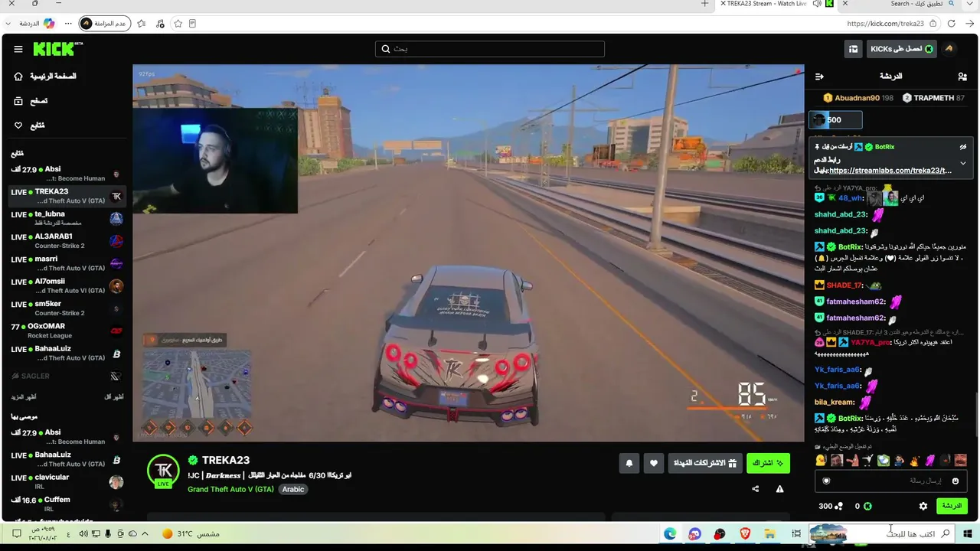Open Grand Theft Auto V (GTA) category link
The width and height of the screenshot is (980, 551).
click(230, 489)
